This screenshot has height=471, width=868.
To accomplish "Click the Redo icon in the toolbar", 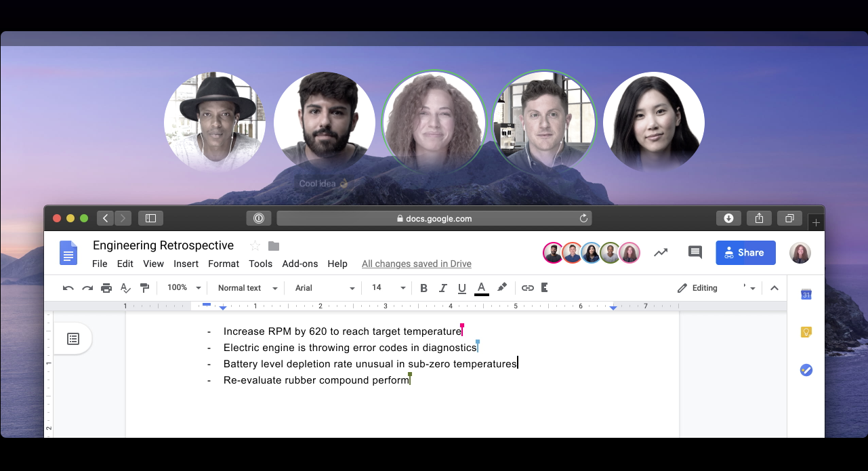I will pos(87,288).
